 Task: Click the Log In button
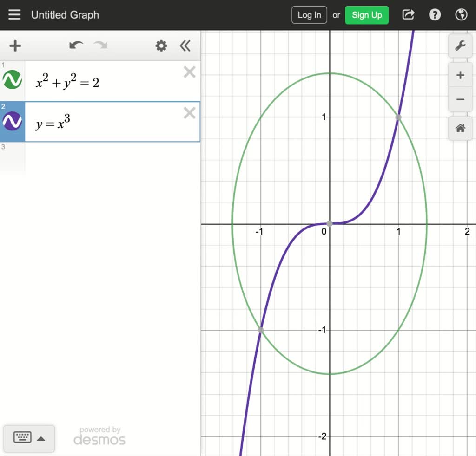(x=309, y=14)
